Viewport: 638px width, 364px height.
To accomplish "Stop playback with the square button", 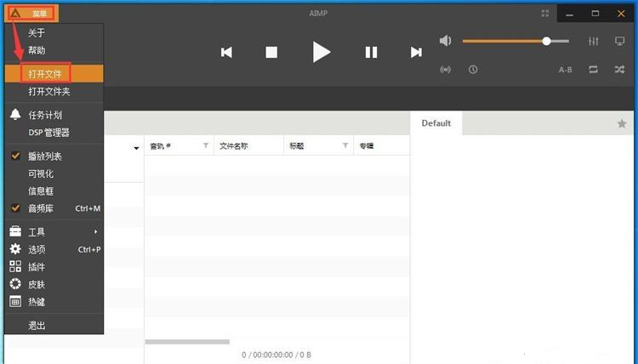I will click(271, 52).
